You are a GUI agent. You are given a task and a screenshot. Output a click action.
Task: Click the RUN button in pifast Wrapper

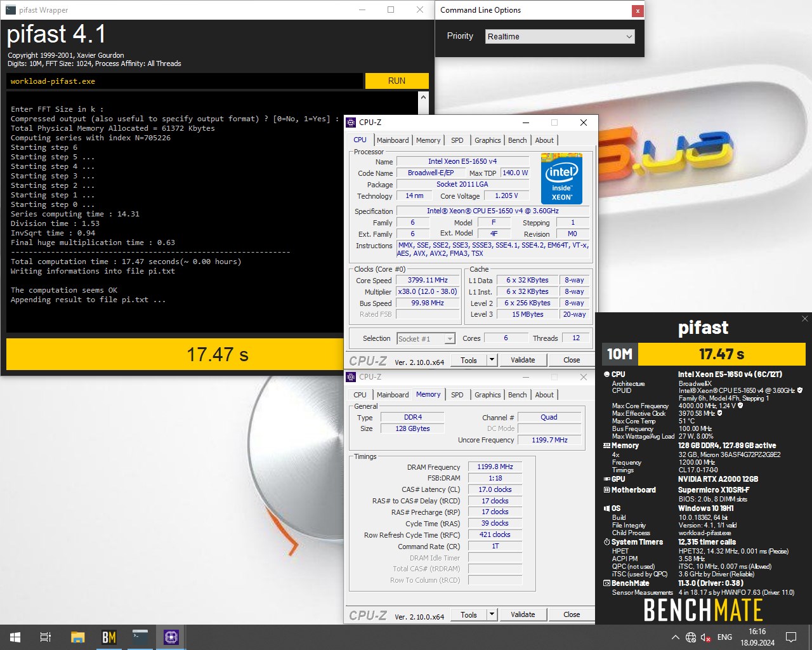396,81
